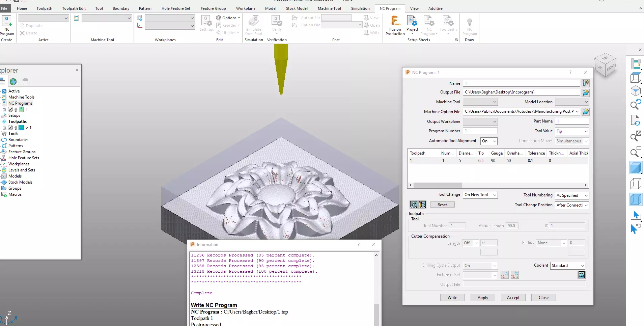The width and height of the screenshot is (644, 326).
Task: Toggle the checkmark on NC program 1
Action: click(x=10, y=109)
